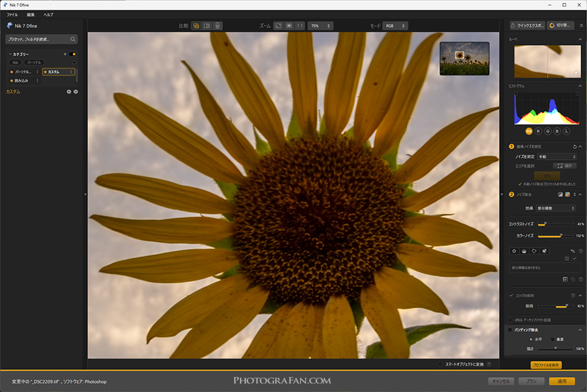Open the 75% zoom level dropdown
This screenshot has height=392, width=587.
(x=320, y=26)
